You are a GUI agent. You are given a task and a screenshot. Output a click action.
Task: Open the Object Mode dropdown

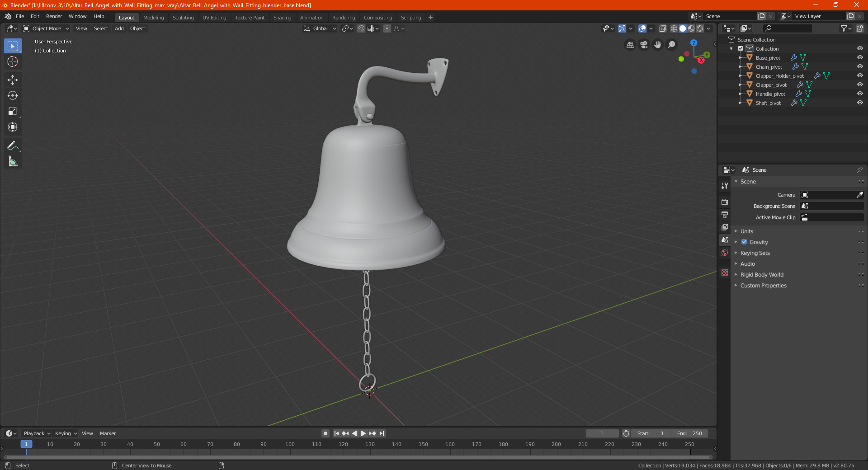46,28
